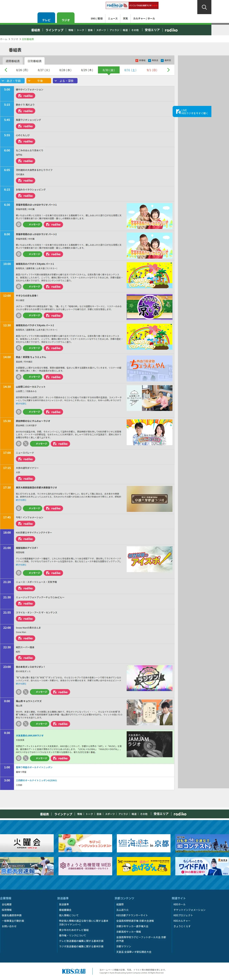
Task: Expand 続きを読む for 京都大衆歌謡ラジオ
Action: pyautogui.click(x=21, y=500)
